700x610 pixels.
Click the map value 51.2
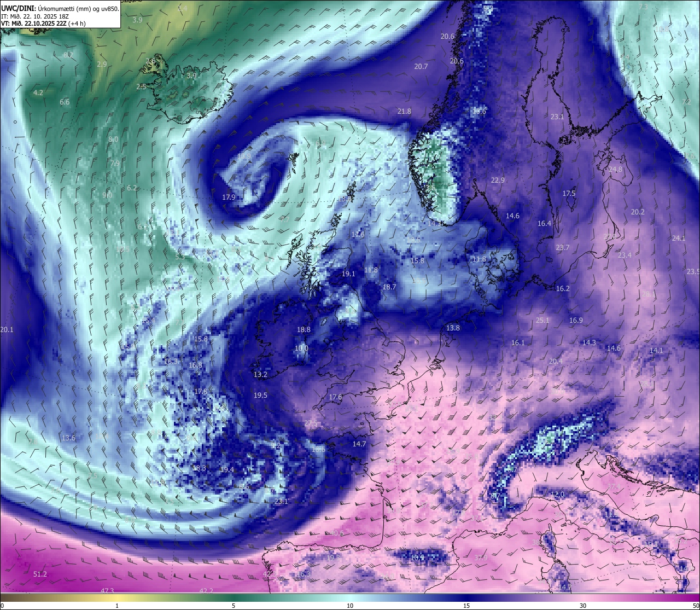40,574
